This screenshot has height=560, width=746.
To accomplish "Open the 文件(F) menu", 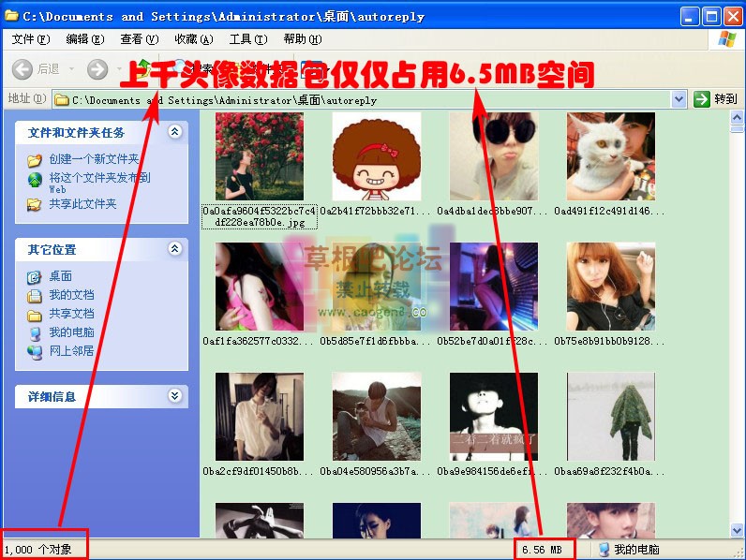I will click(x=30, y=39).
